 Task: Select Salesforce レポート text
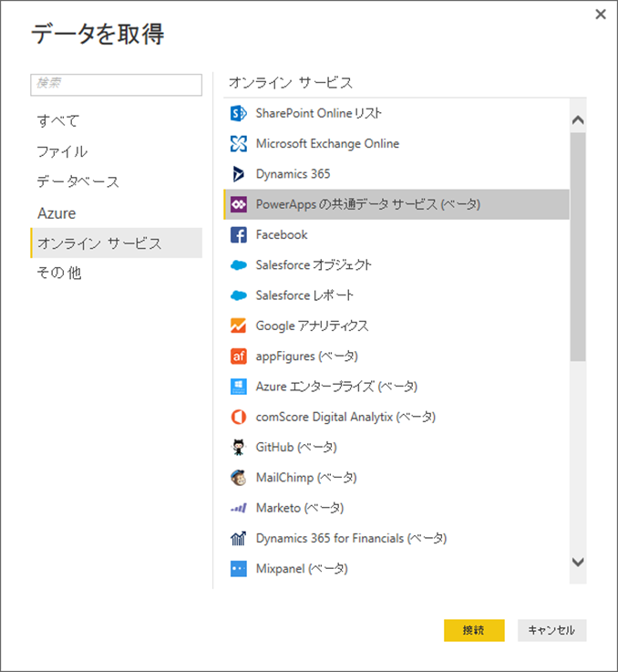304,295
